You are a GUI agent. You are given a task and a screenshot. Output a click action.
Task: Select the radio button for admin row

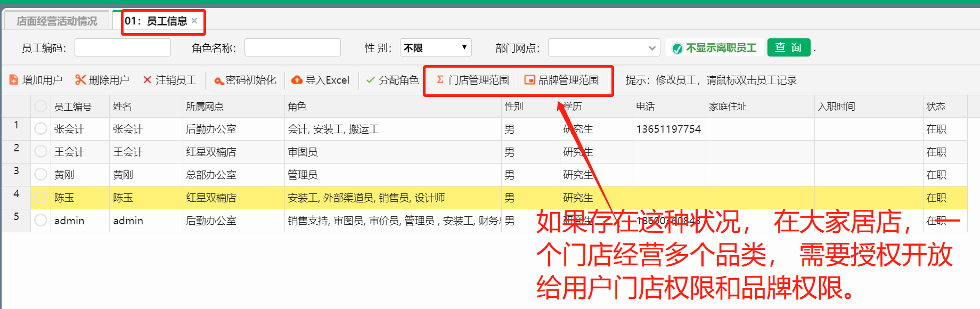point(40,221)
